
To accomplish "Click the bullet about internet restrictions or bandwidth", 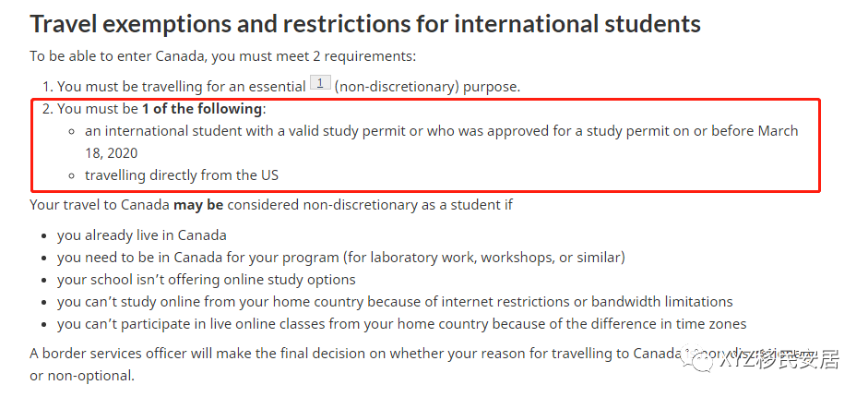I will pos(395,302).
